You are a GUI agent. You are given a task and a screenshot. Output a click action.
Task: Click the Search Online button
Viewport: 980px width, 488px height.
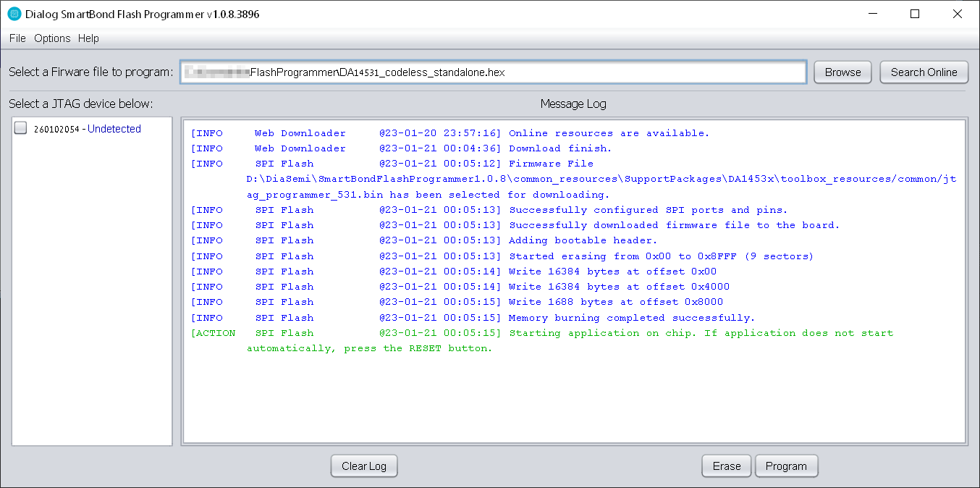point(924,72)
